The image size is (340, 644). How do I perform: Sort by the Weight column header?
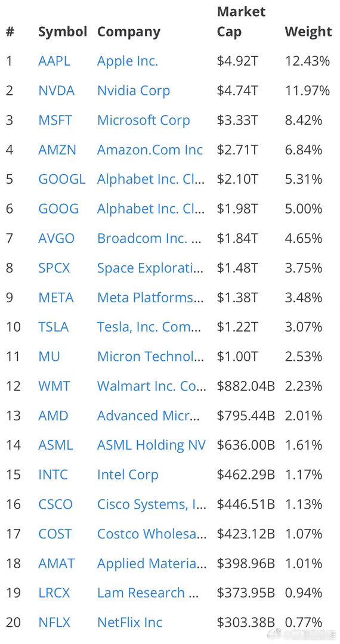(x=308, y=32)
